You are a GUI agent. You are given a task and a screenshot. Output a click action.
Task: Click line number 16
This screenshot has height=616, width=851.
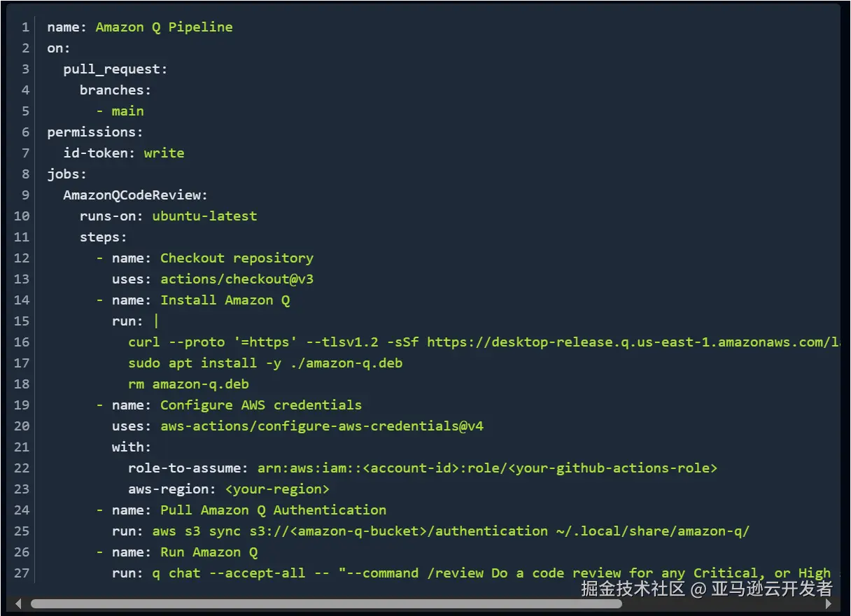pos(22,342)
